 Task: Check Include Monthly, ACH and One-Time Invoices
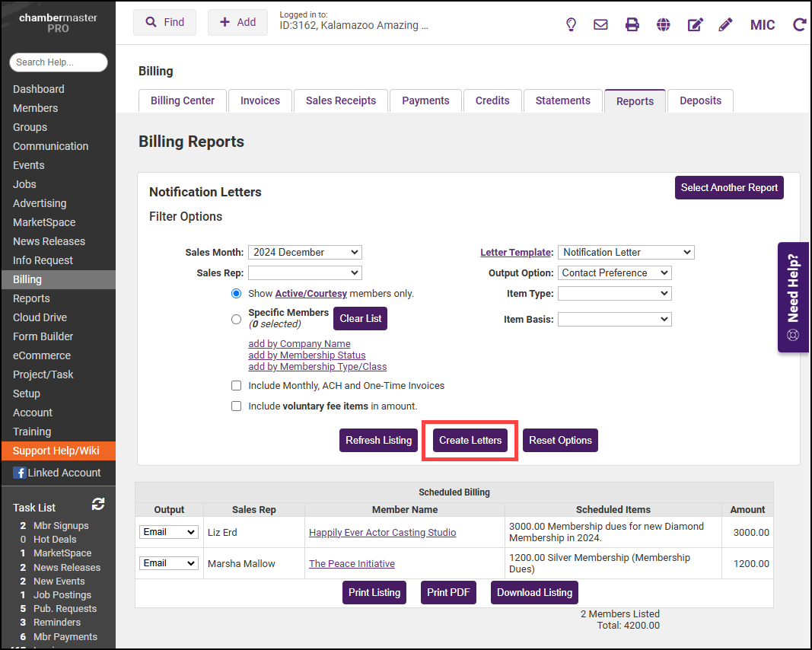click(236, 386)
